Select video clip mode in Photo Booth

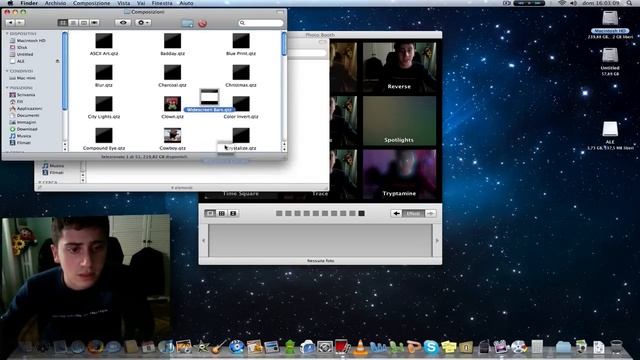coord(233,213)
